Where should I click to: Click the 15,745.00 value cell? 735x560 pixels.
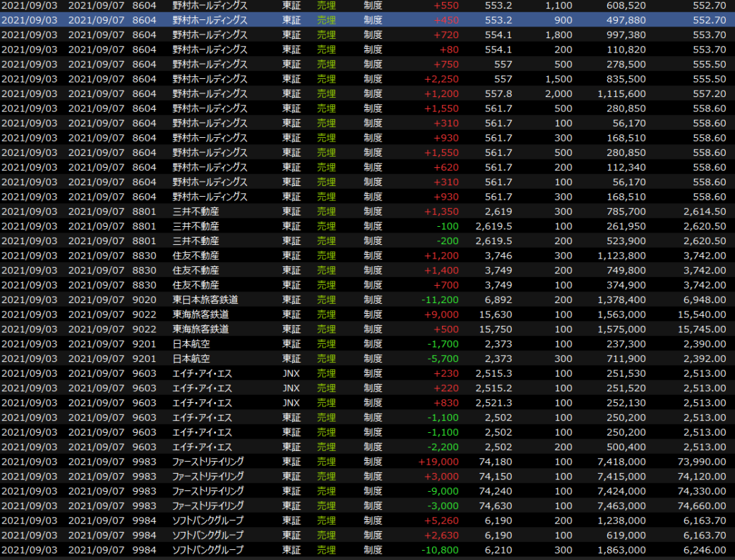[698, 329]
